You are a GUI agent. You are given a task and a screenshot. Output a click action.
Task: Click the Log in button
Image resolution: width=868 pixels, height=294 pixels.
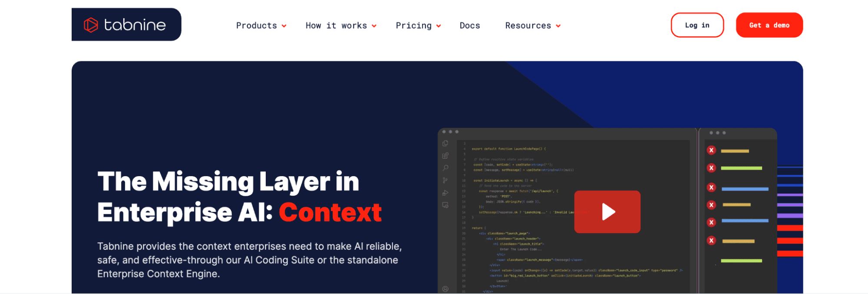[x=697, y=25]
